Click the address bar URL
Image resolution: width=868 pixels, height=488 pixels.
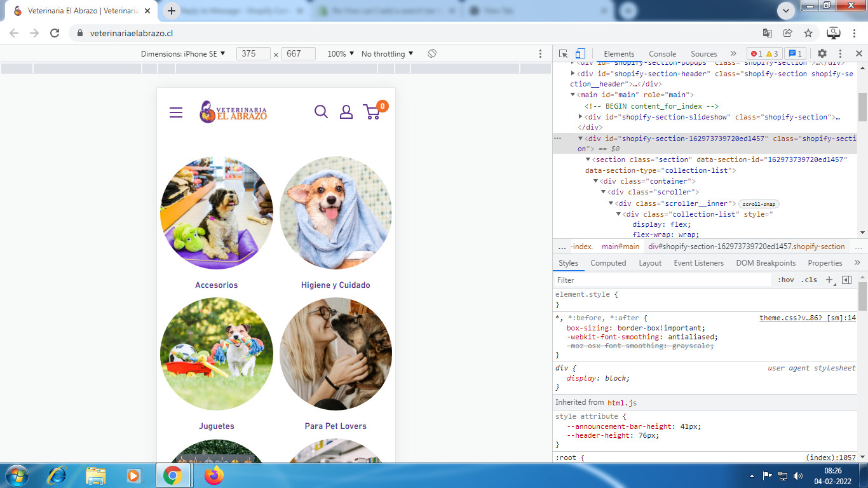[132, 33]
